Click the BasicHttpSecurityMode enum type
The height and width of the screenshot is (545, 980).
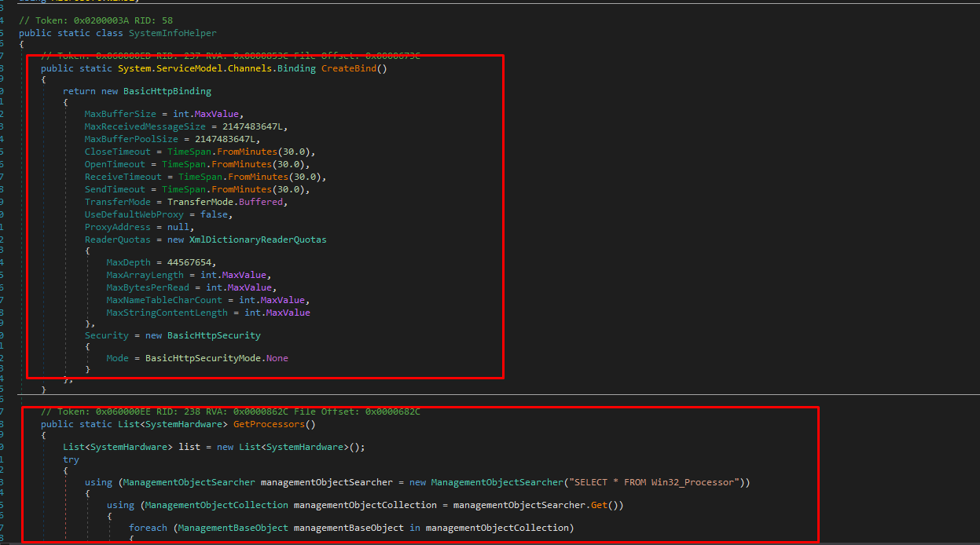[x=203, y=358]
